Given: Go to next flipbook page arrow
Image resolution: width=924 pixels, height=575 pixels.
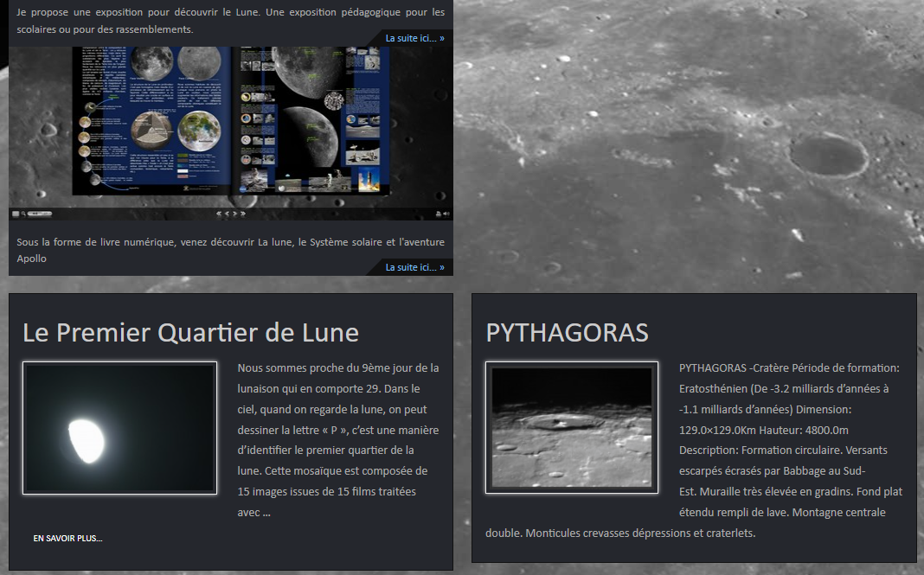Looking at the screenshot, I should [x=235, y=214].
